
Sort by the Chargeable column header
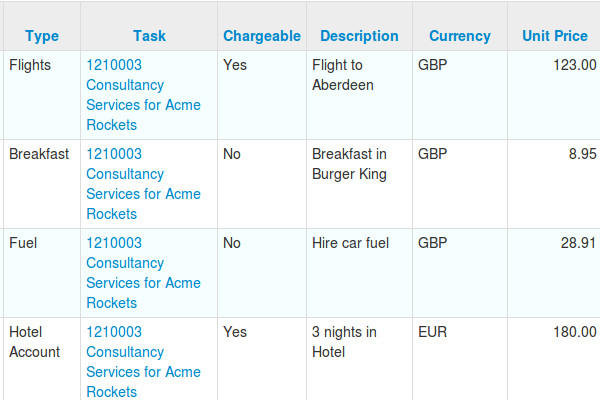point(262,36)
